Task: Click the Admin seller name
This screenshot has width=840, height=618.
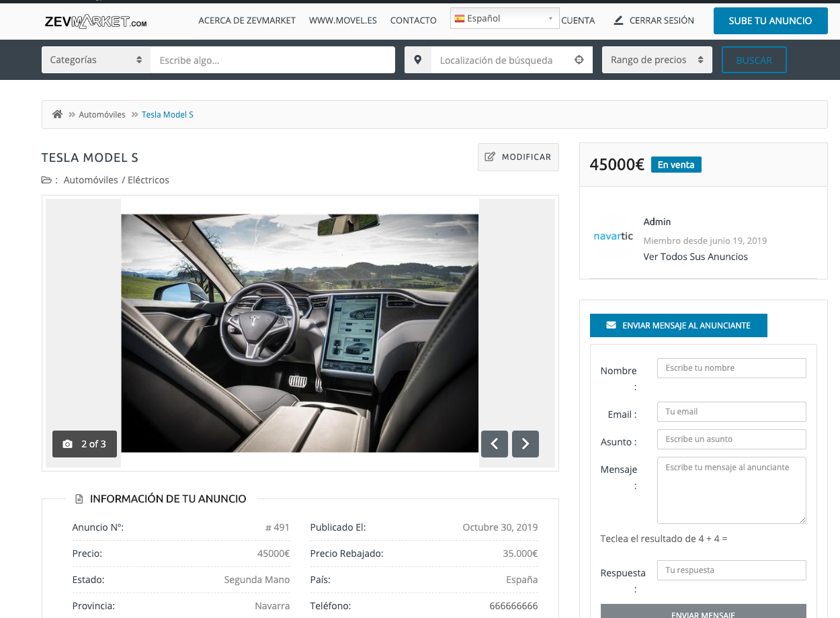Action: coord(657,222)
